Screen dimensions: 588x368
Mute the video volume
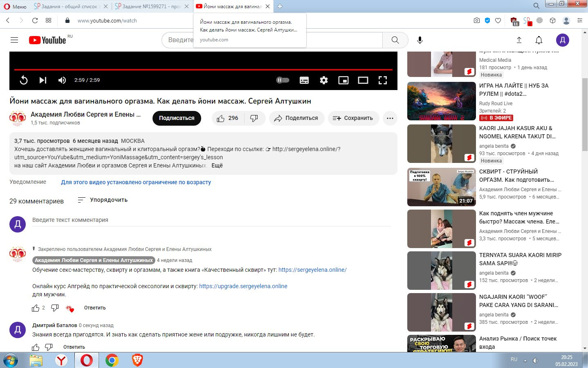pos(62,80)
